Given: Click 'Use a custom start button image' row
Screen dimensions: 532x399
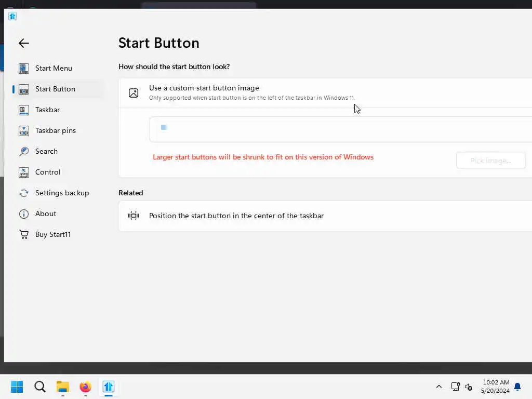Looking at the screenshot, I should pyautogui.click(x=325, y=92).
